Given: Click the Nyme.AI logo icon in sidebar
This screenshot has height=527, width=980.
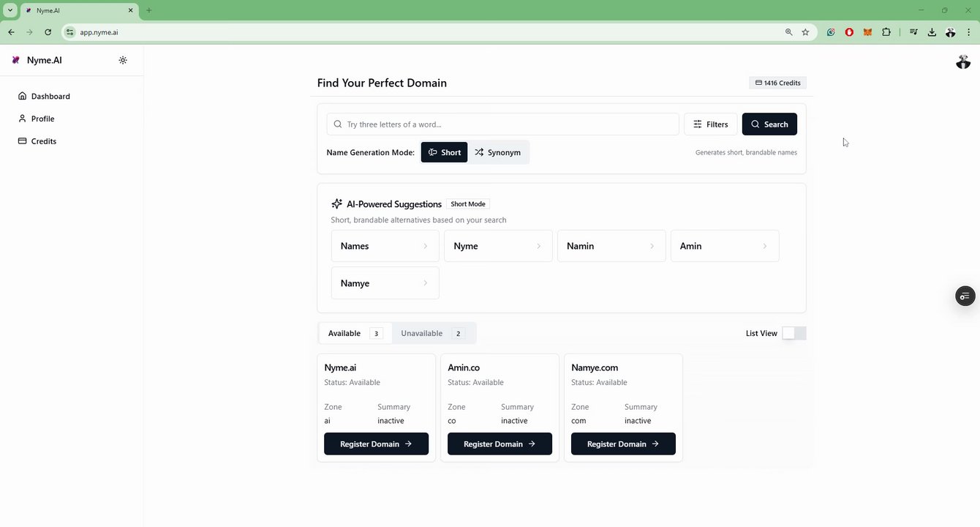Looking at the screenshot, I should 16,60.
